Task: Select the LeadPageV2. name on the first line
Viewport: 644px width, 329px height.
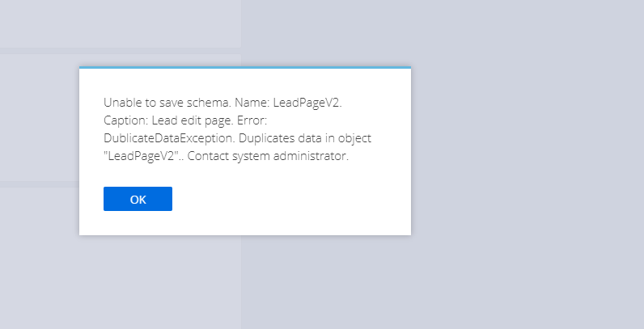Action: click(307, 103)
